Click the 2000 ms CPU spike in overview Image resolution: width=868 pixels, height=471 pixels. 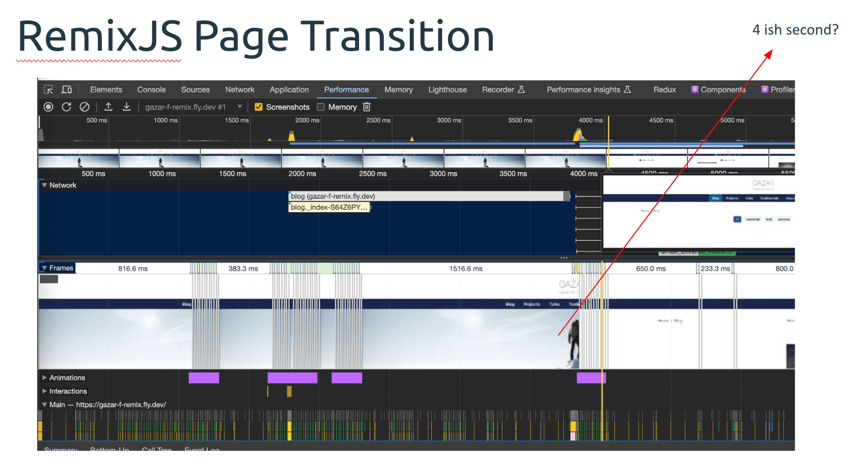[x=292, y=135]
